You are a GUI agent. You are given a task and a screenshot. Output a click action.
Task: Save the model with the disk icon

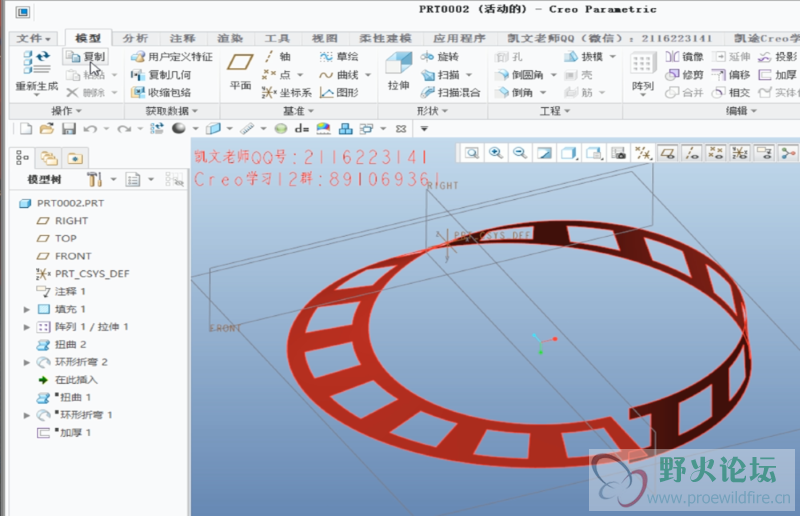click(x=69, y=129)
